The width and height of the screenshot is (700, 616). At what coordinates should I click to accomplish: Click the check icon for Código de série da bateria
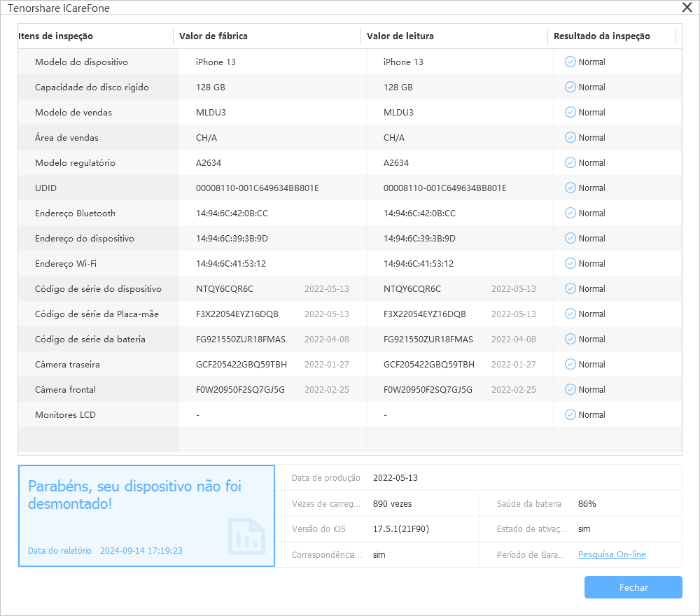[x=570, y=339]
